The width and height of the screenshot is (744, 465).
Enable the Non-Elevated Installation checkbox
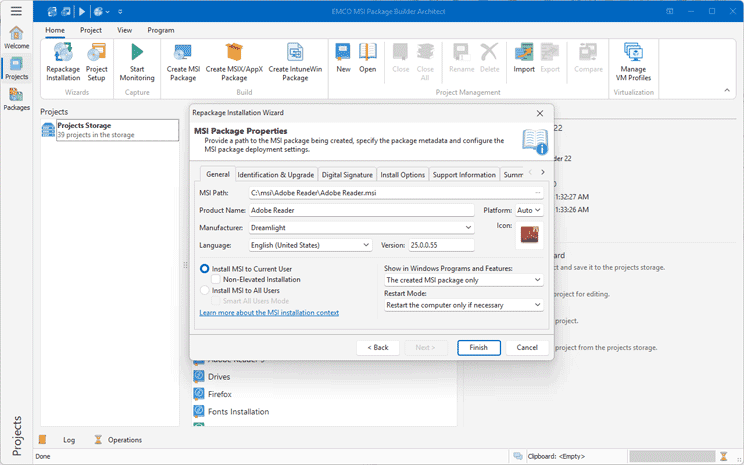(x=217, y=280)
